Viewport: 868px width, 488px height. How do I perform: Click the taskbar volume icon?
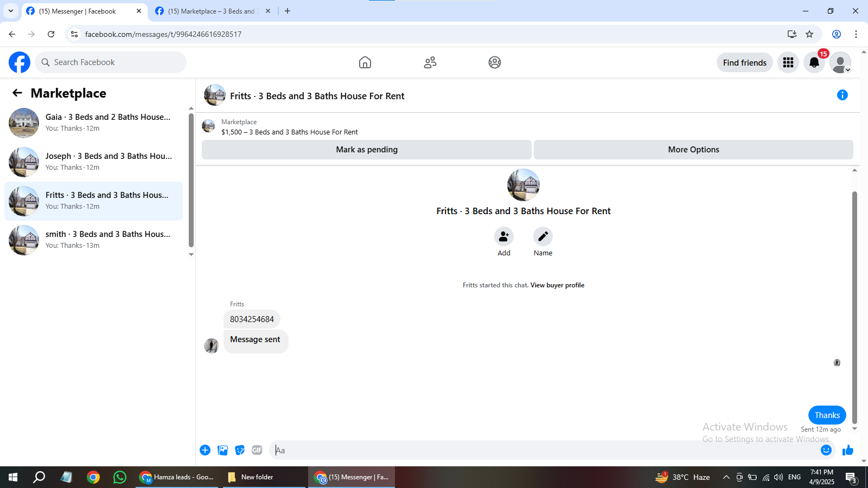pos(778,477)
